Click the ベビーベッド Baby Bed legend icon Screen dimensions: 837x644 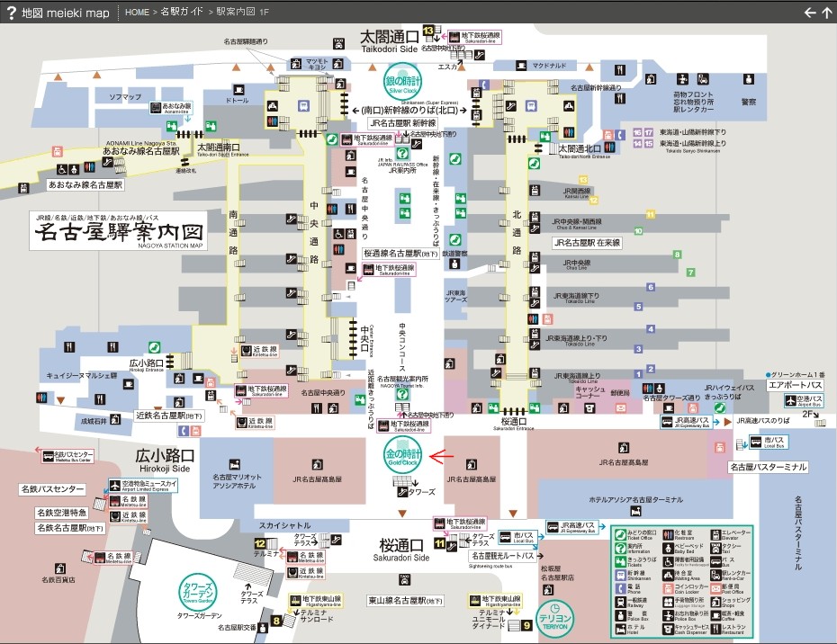668,548
